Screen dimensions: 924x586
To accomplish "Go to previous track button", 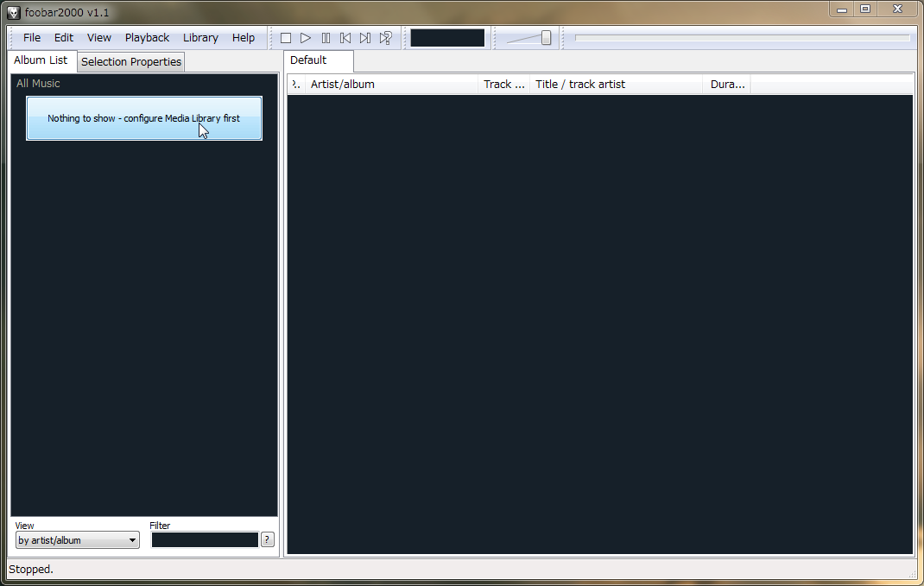I will click(345, 38).
